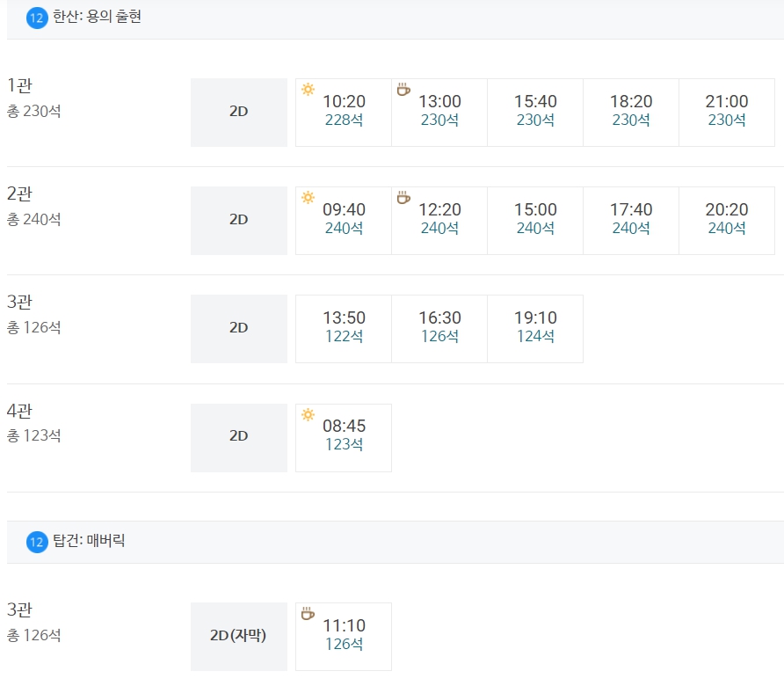The image size is (784, 686).
Task: Book the 20:20 showing in 2관
Action: (x=727, y=221)
